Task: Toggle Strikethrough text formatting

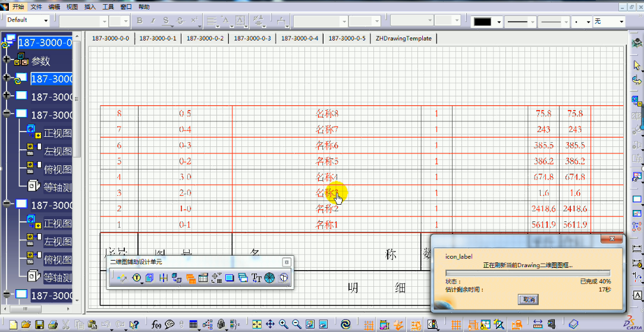Action: tap(180, 21)
